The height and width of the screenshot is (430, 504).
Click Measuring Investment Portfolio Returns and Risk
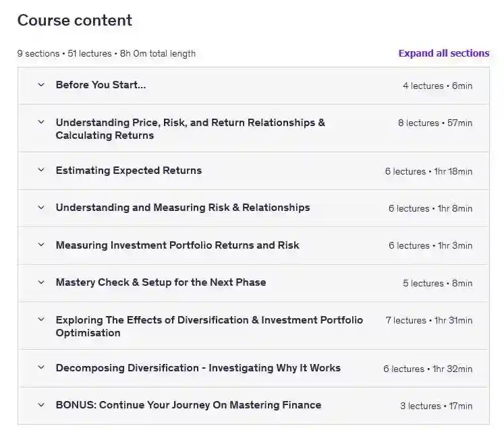tap(177, 245)
